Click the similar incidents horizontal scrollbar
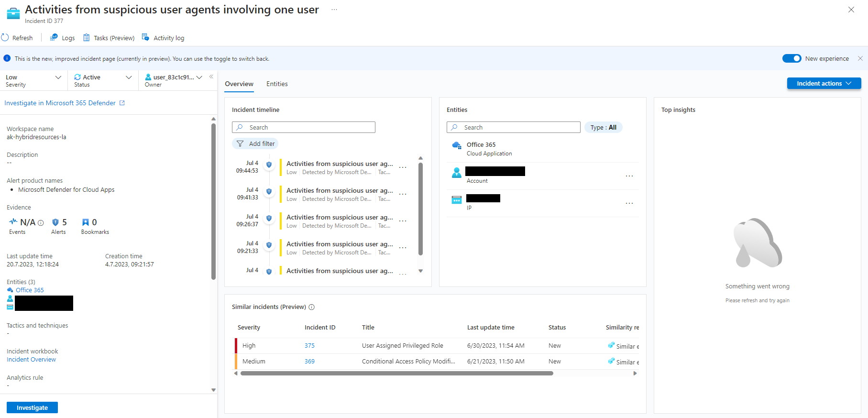This screenshot has height=418, width=868. pyautogui.click(x=397, y=373)
